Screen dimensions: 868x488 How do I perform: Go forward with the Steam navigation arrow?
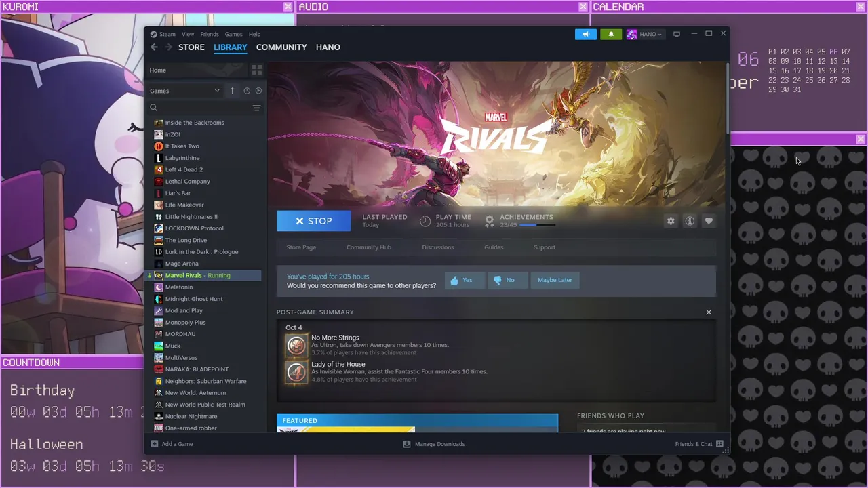pos(168,47)
